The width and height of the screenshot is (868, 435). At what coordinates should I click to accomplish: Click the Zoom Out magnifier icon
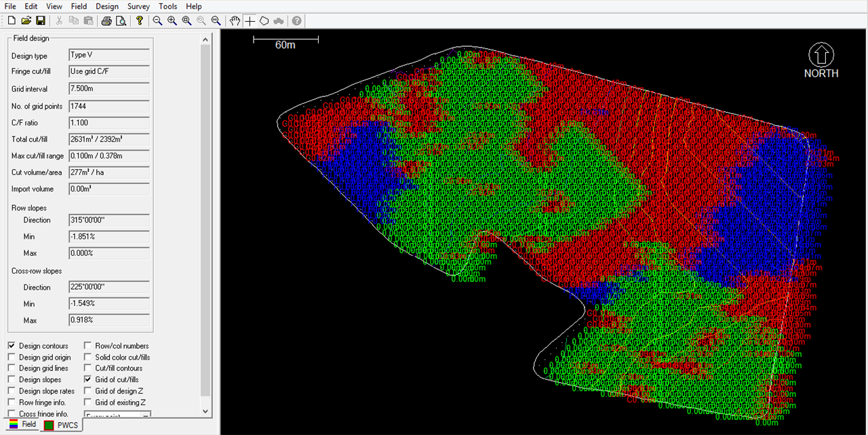point(157,21)
